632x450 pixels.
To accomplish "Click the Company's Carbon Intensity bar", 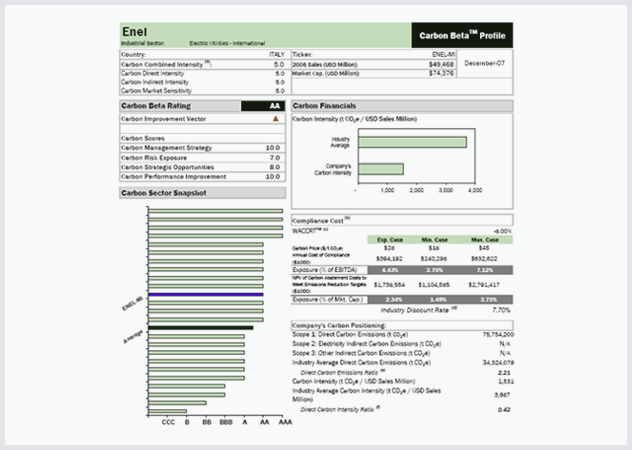I will [x=381, y=169].
